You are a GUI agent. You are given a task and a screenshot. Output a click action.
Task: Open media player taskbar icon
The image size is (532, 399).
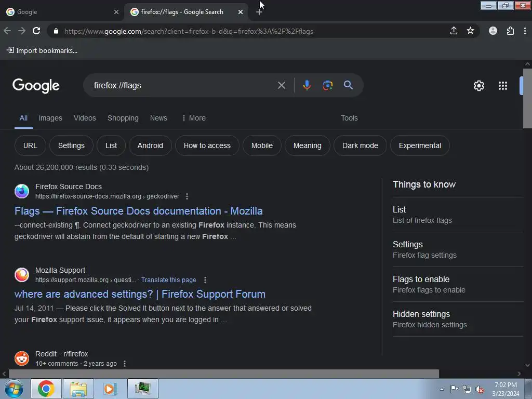click(110, 389)
